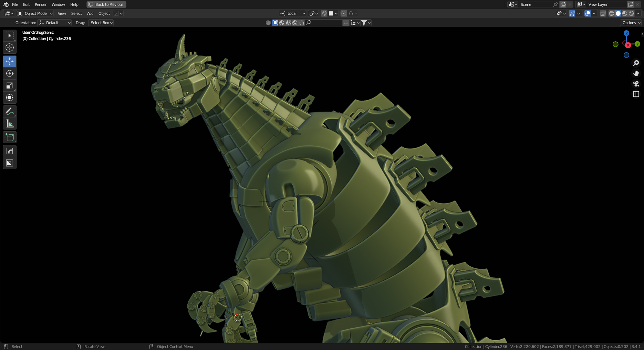Toggle viewport gizmo visibility
This screenshot has width=644, height=350.
tap(572, 13)
